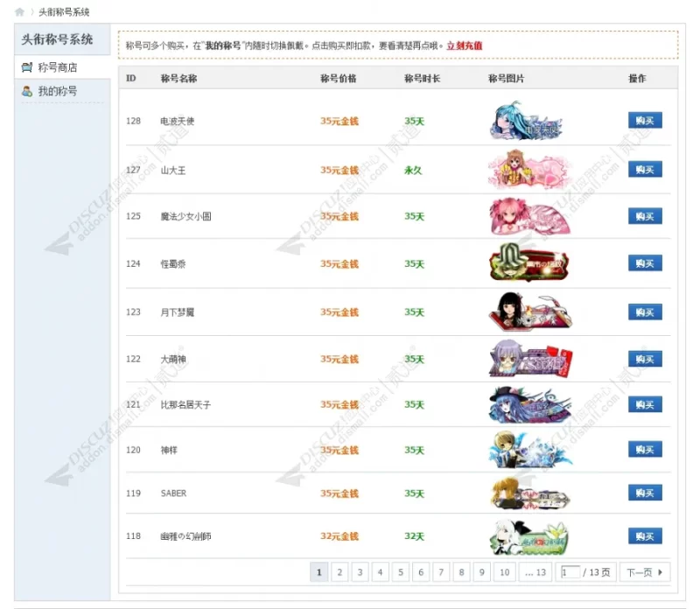The image size is (700, 609).
Task: Click the 大萌神 title badge image
Action: coord(530,359)
